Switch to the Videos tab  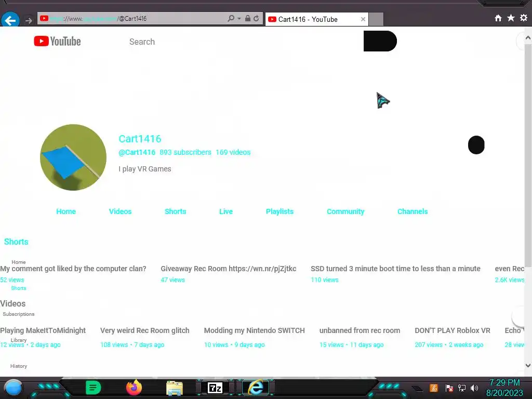click(120, 211)
